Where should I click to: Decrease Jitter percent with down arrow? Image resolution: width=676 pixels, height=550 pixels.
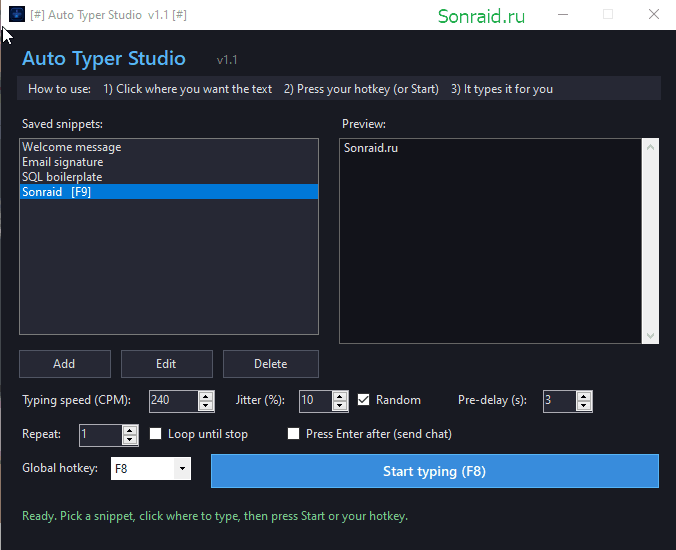340,406
